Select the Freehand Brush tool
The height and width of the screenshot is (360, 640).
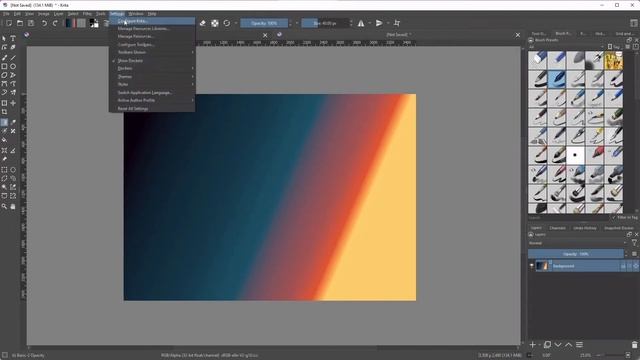[x=4, y=58]
